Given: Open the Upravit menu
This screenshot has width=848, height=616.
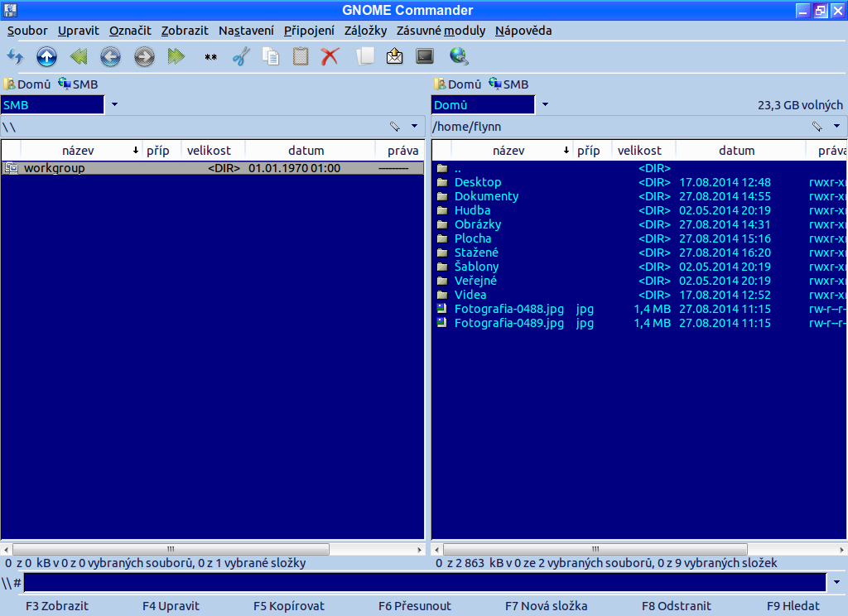Looking at the screenshot, I should (79, 31).
